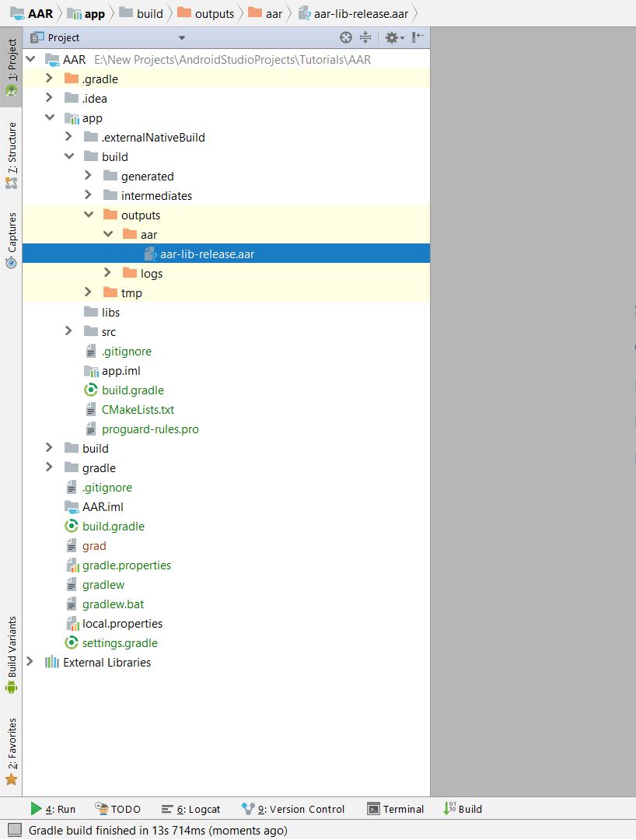Select gradle.properties file
The height and width of the screenshot is (840, 636).
pos(226,565)
